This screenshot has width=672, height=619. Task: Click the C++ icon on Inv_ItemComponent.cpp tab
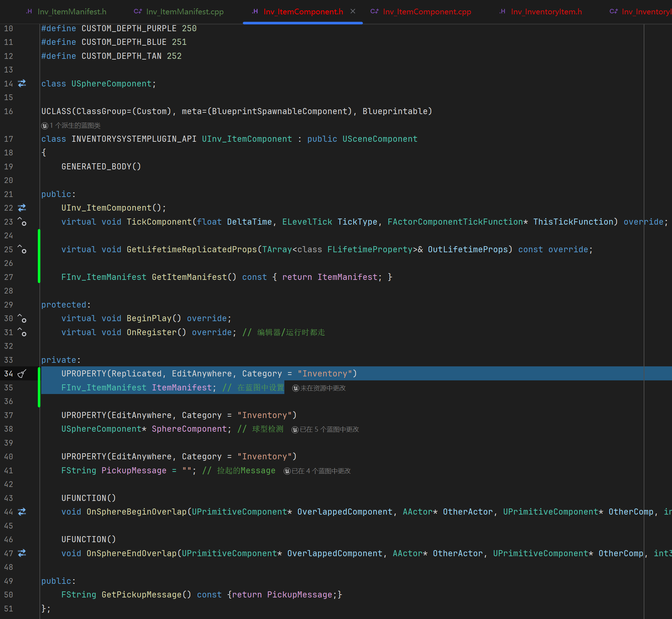374,11
